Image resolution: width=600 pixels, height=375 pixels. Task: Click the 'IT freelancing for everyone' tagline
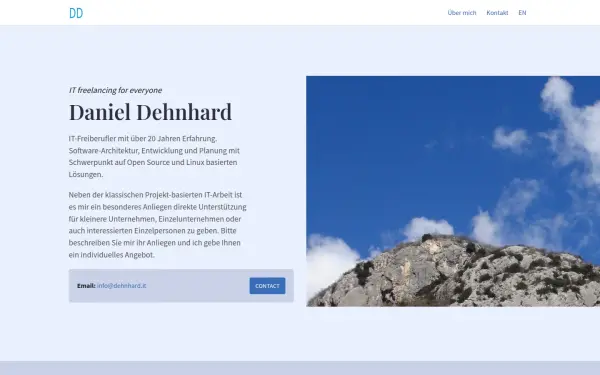[x=116, y=90]
